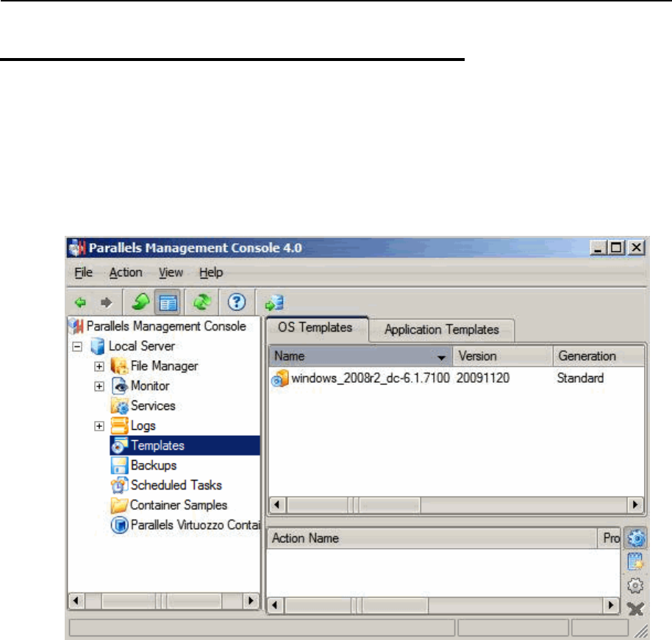Click the Local Server icon in tree
The height and width of the screenshot is (640, 672).
pyautogui.click(x=98, y=346)
